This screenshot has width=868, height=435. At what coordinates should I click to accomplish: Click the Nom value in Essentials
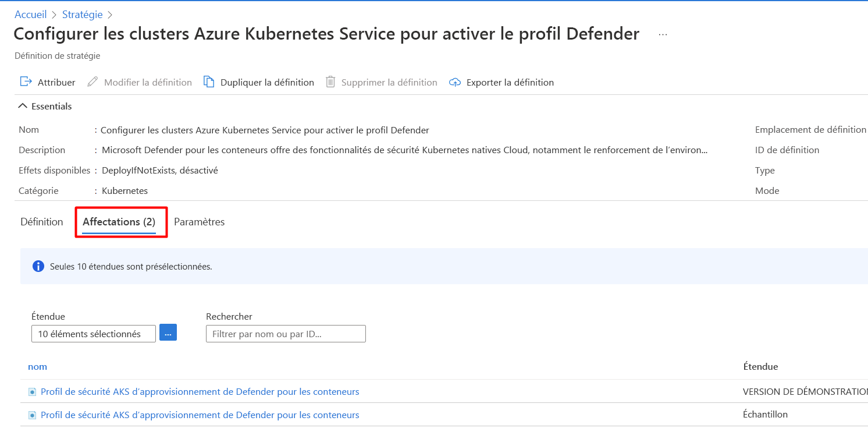(265, 130)
